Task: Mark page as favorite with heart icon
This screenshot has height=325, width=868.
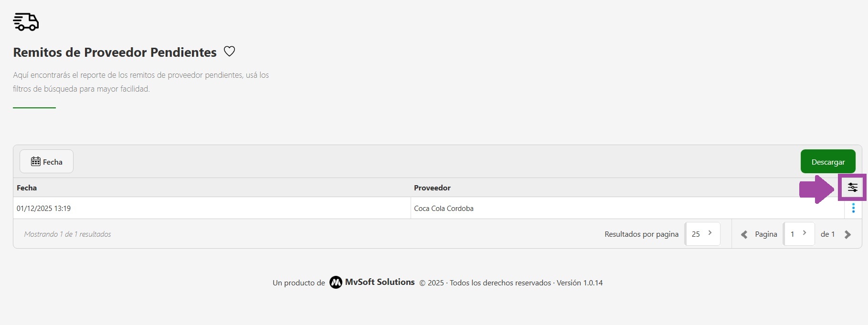Action: click(x=229, y=52)
